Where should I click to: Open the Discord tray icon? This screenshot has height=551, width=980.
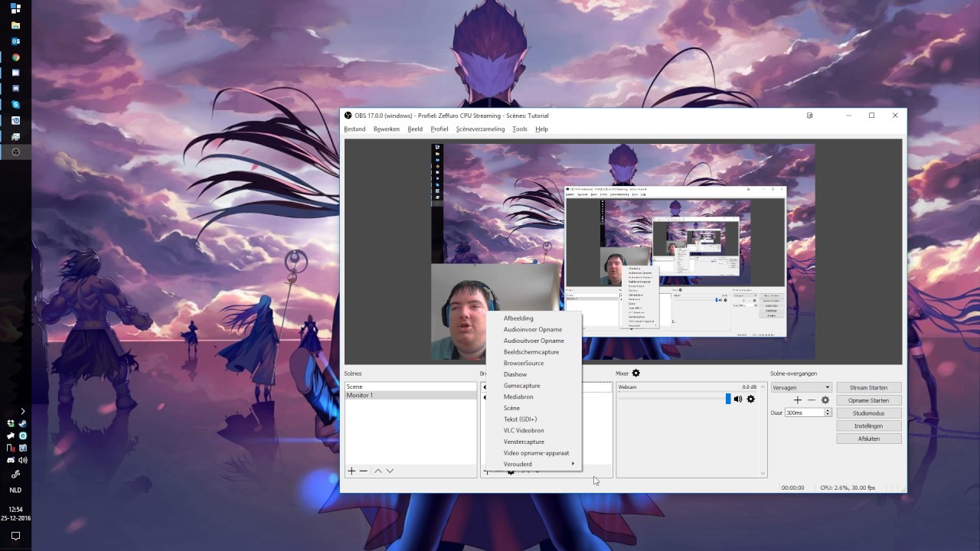point(11,460)
